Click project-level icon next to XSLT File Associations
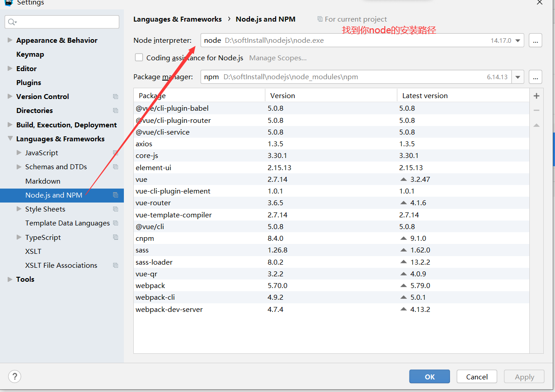This screenshot has width=555, height=392. 115,265
